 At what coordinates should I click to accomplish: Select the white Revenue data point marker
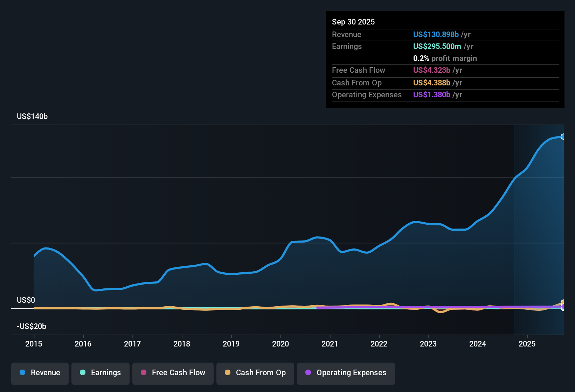(x=563, y=136)
